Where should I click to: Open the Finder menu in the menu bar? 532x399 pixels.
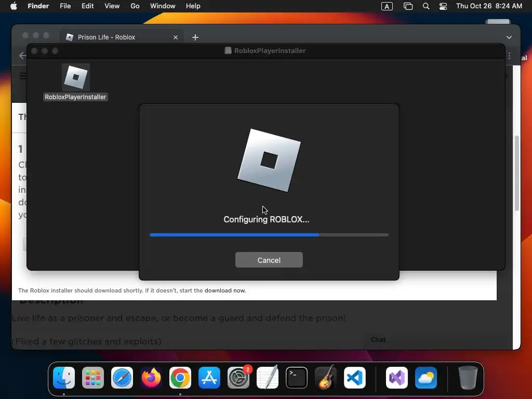(x=38, y=6)
